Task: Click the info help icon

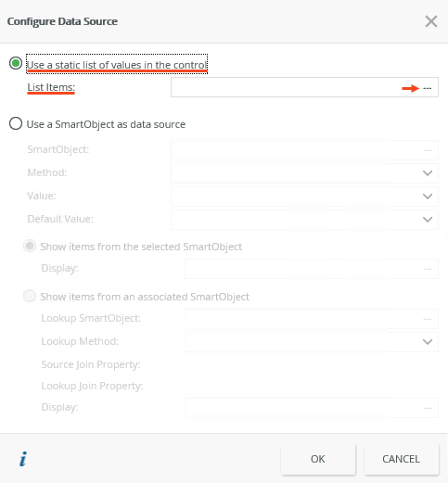Action: [x=23, y=459]
